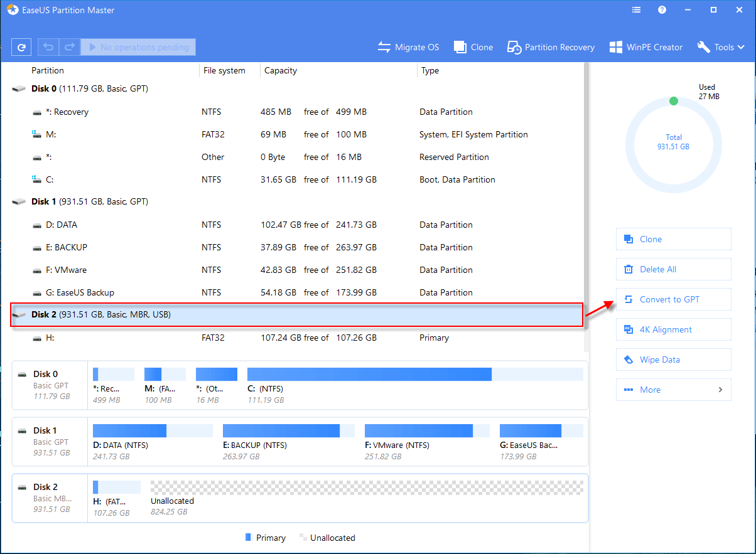Click the Refresh icon in the toolbar
This screenshot has width=756, height=554.
(x=21, y=47)
